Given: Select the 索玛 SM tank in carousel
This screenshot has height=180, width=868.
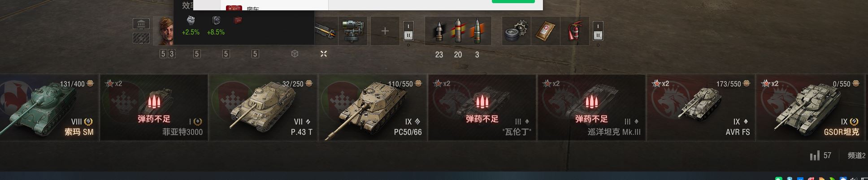Looking at the screenshot, I should pos(49,107).
